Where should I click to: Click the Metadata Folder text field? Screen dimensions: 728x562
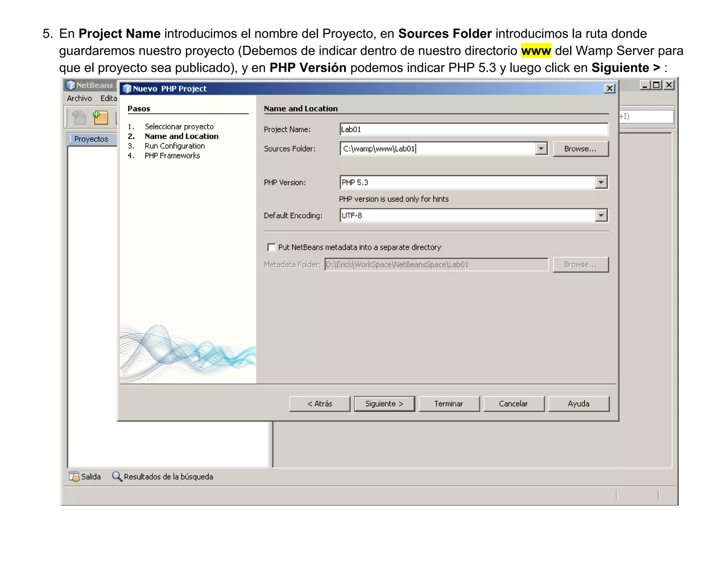437,265
